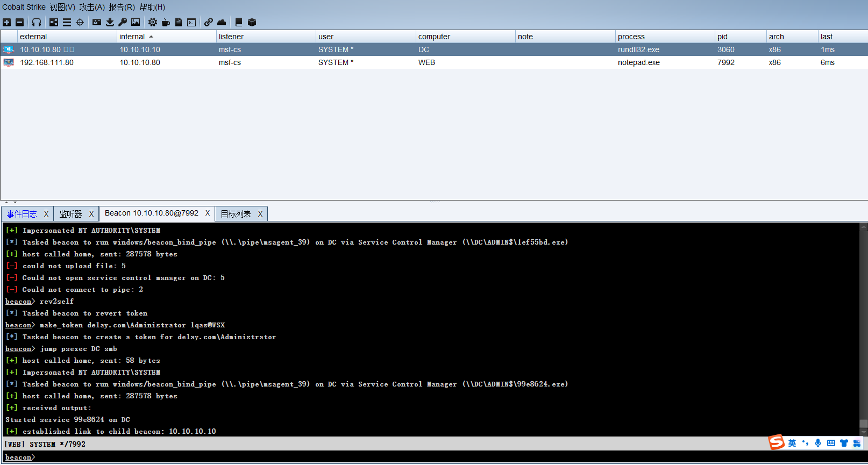
Task: Open downloaded files via the download icon
Action: pyautogui.click(x=110, y=22)
